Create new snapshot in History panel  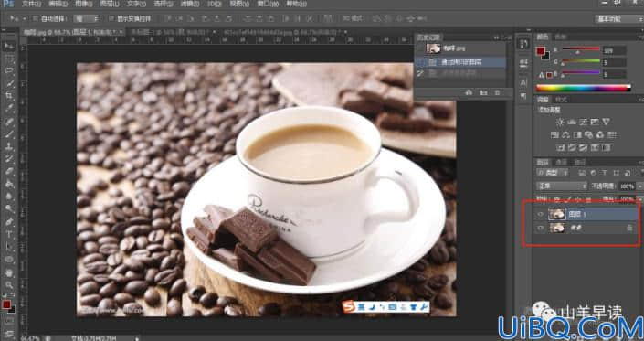click(483, 93)
